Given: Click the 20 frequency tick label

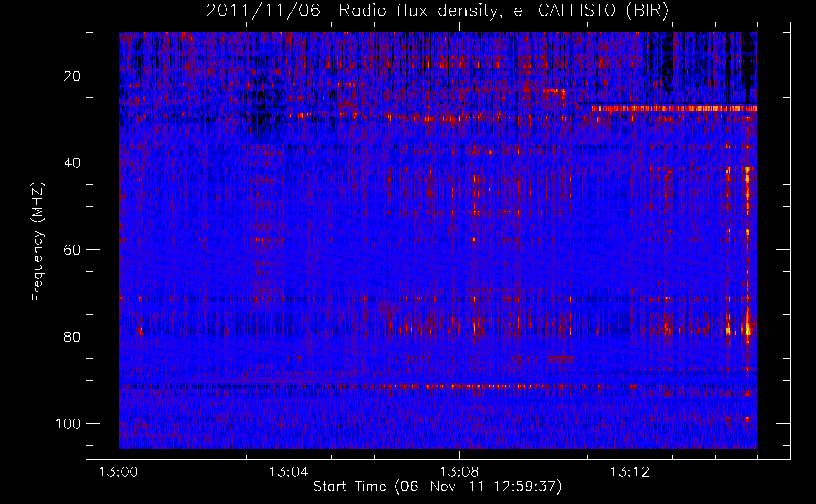Looking at the screenshot, I should coord(73,76).
